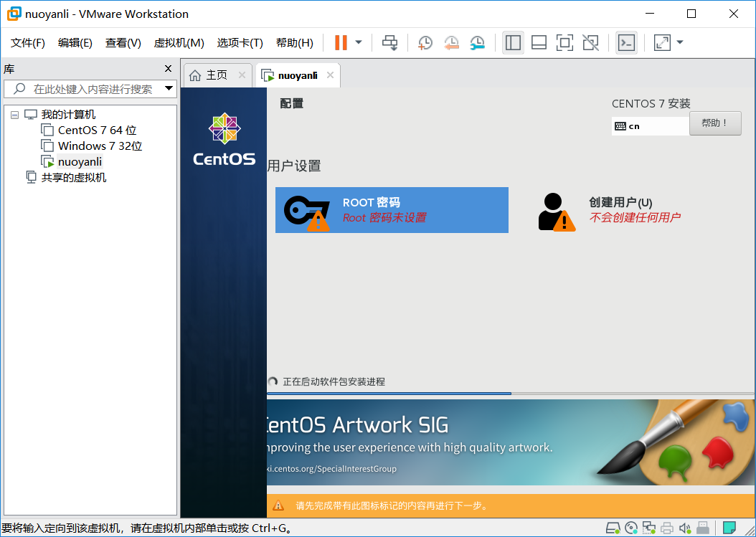The image size is (756, 537).
Task: Revert the VM to its snapshot
Action: click(x=451, y=43)
